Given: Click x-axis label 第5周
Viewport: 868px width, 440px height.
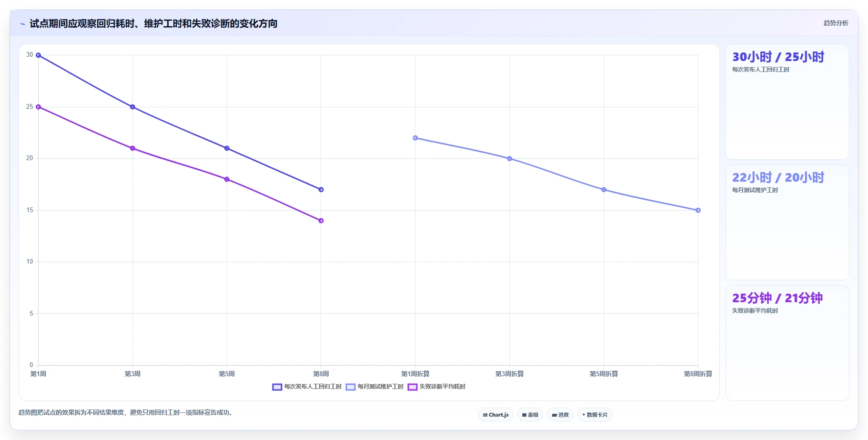Looking at the screenshot, I should [227, 374].
